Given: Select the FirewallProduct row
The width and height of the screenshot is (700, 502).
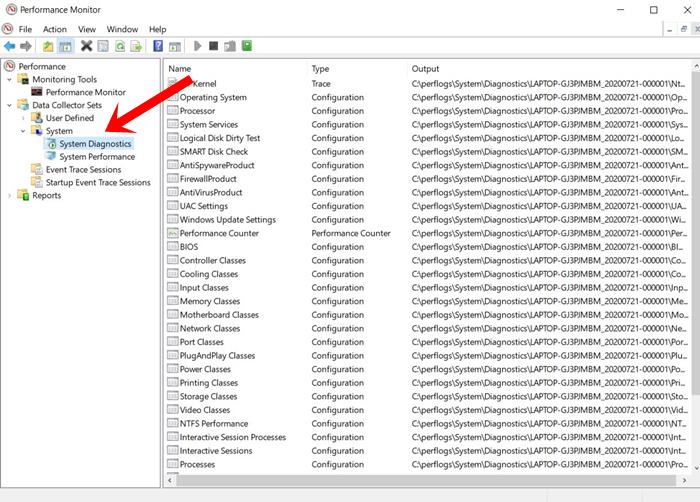Looking at the screenshot, I should (x=427, y=179).
